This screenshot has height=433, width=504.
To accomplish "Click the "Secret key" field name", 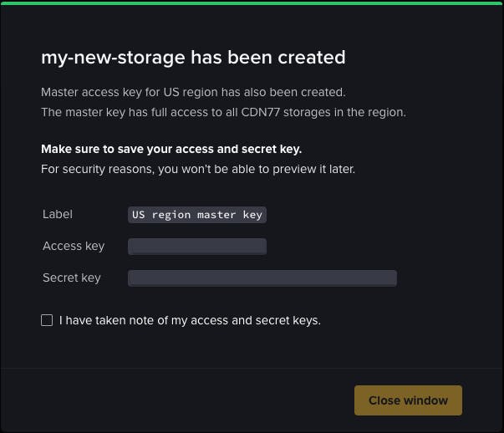I will (72, 278).
